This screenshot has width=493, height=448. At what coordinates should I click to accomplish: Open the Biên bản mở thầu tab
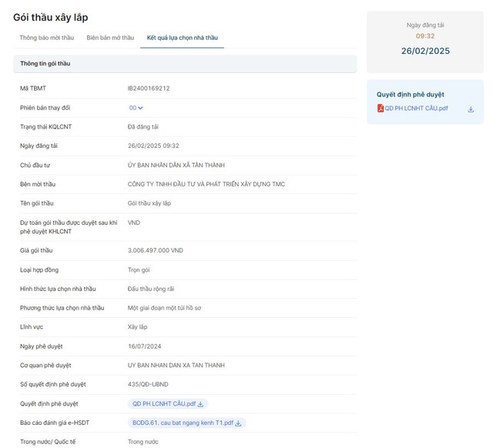(110, 37)
